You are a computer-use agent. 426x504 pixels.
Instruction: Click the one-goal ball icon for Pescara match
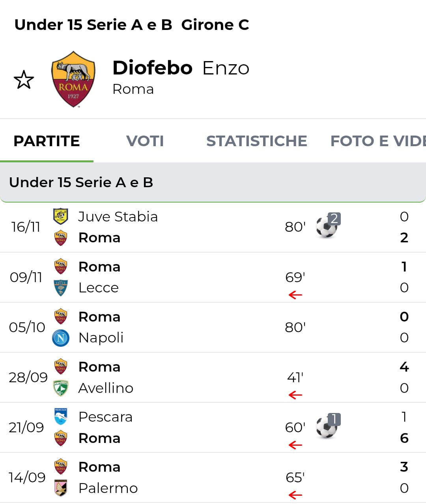327,427
